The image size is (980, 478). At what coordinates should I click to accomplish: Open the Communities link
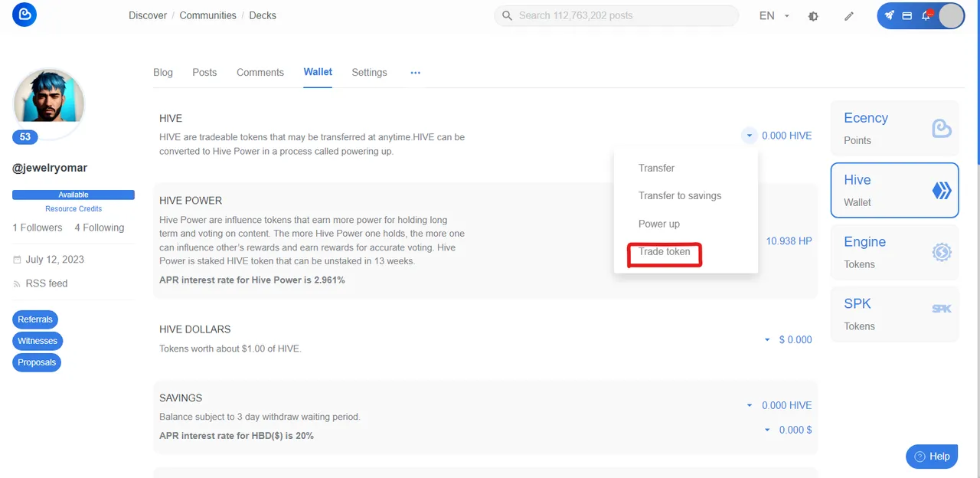[x=207, y=15]
